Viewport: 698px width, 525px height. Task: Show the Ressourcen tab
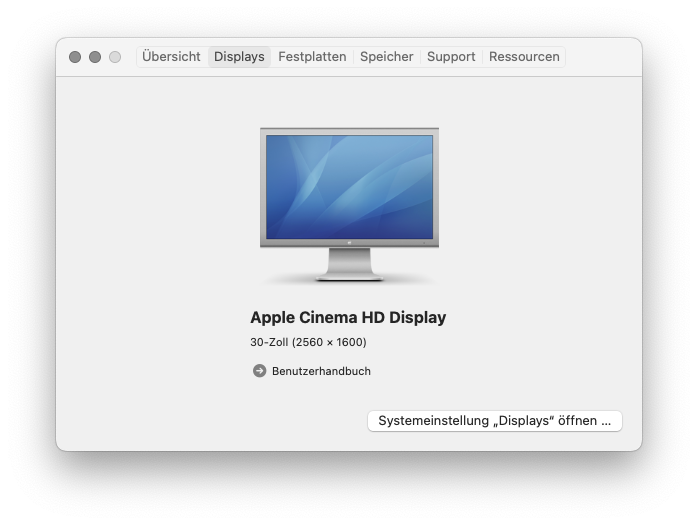pos(524,57)
